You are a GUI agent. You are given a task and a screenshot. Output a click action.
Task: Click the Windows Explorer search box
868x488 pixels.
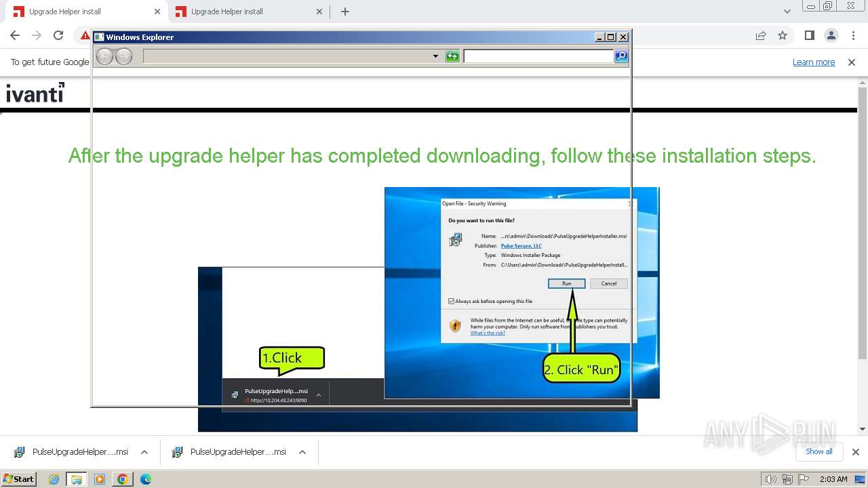[x=538, y=56]
